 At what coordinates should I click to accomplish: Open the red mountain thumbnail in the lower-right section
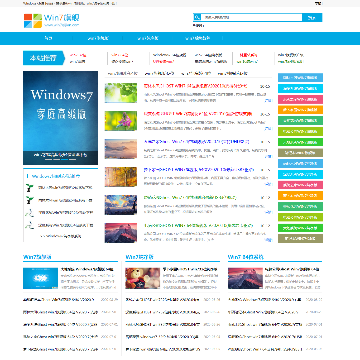coord(245,278)
